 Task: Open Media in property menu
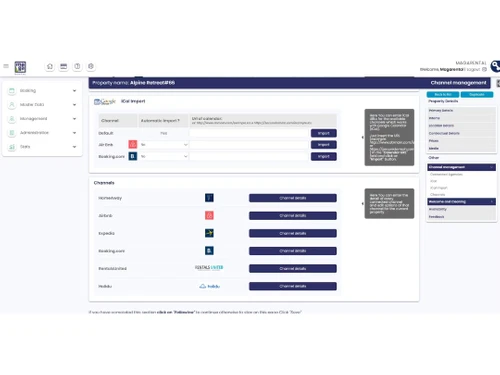[461, 148]
